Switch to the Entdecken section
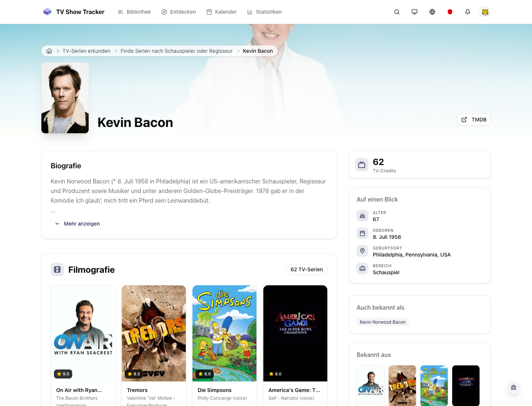Viewport: 532px width, 406px height. [x=178, y=12]
